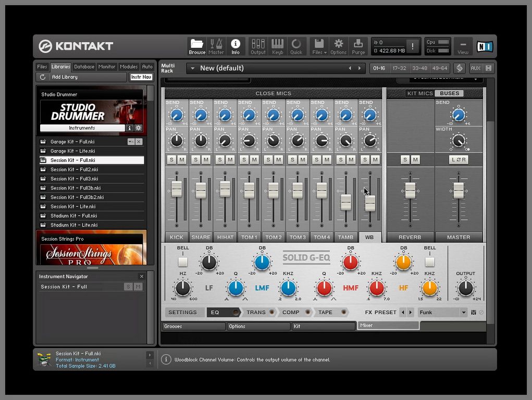The width and height of the screenshot is (532, 400).
Task: Open Studio Drummer library info icon
Action: tap(129, 128)
